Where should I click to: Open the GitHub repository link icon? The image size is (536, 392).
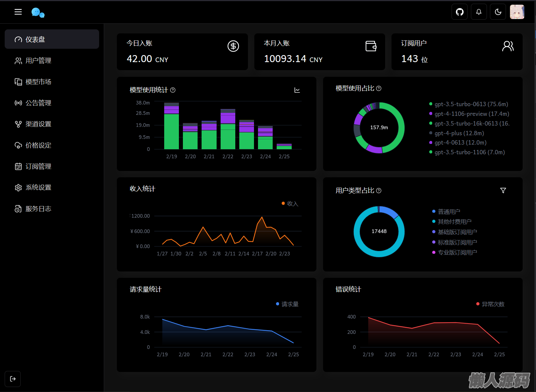pyautogui.click(x=460, y=12)
